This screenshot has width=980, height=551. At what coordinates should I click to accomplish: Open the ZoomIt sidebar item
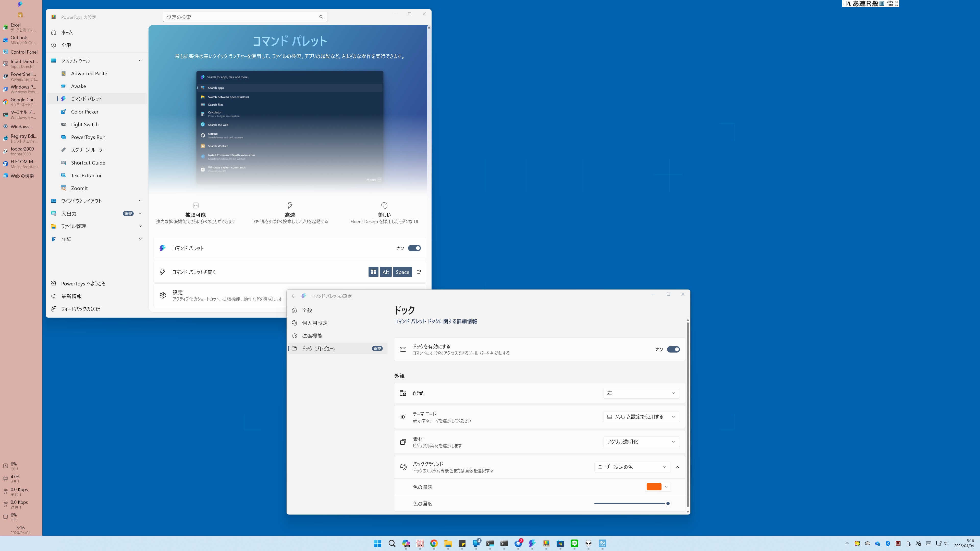click(79, 188)
